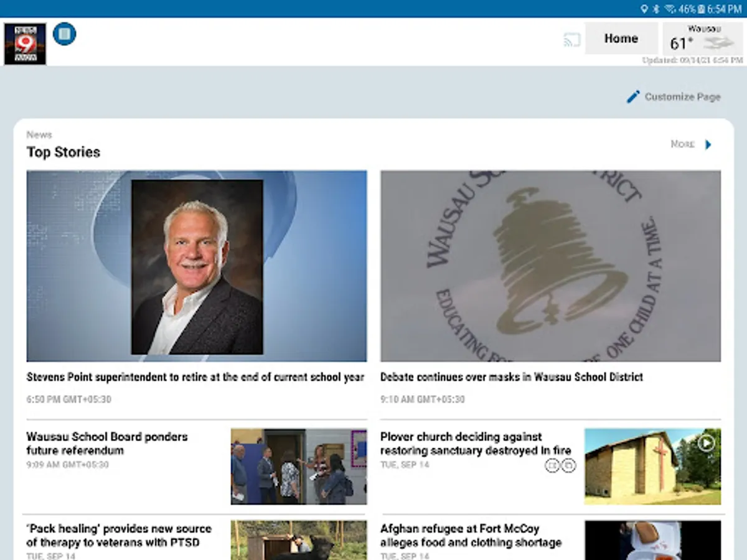Tap the Wi-Fi icon in status bar
Screen dimensions: 747x560
click(x=670, y=9)
